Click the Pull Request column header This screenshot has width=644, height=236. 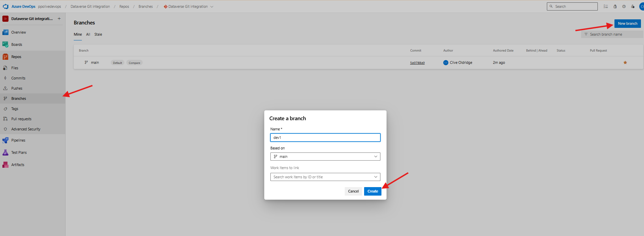pyautogui.click(x=598, y=51)
